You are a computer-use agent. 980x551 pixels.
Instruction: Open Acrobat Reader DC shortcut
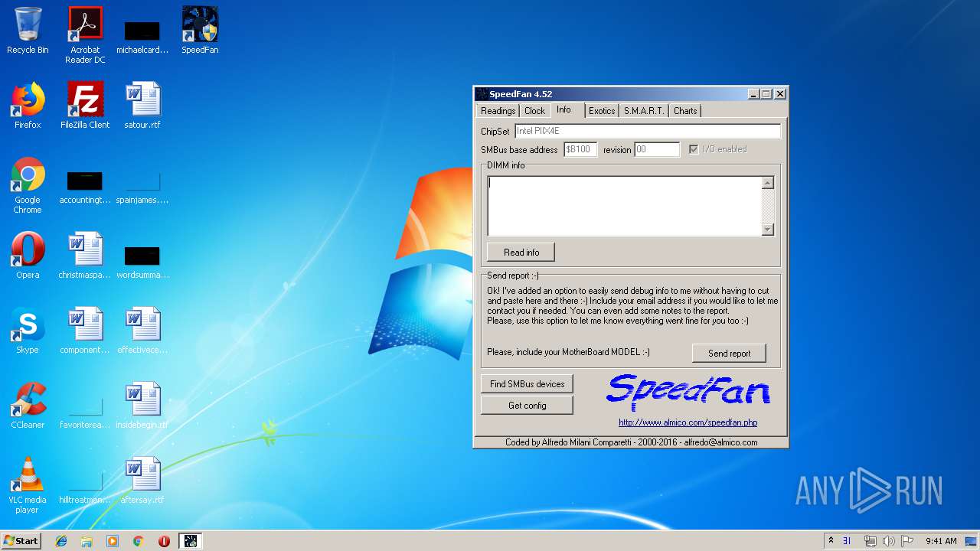tap(85, 34)
